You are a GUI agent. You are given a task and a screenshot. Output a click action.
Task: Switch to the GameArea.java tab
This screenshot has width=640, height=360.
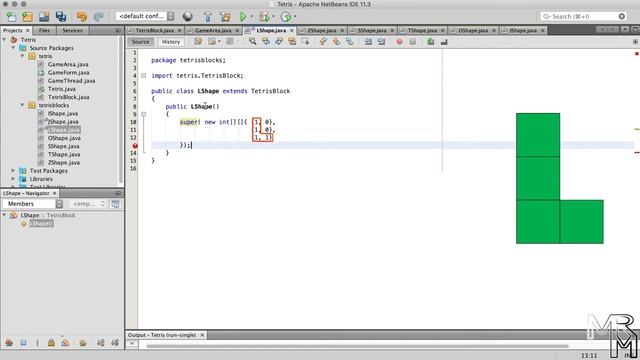pyautogui.click(x=213, y=30)
